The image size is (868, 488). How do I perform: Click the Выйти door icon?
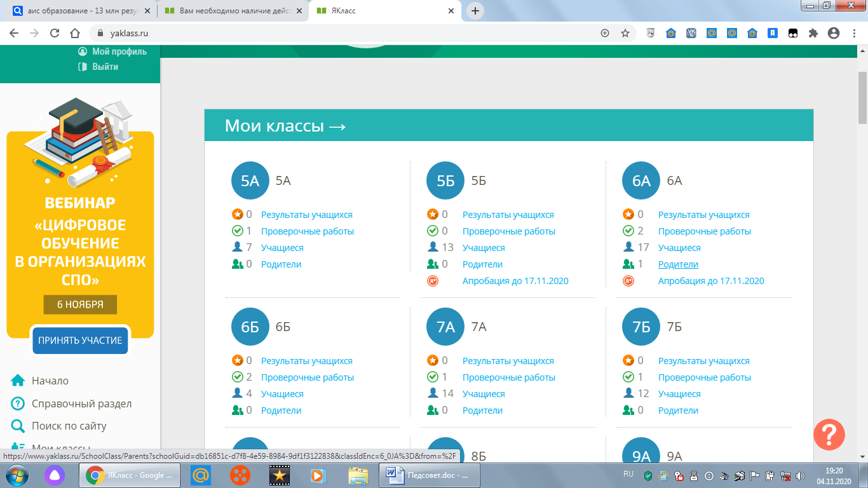(x=83, y=67)
